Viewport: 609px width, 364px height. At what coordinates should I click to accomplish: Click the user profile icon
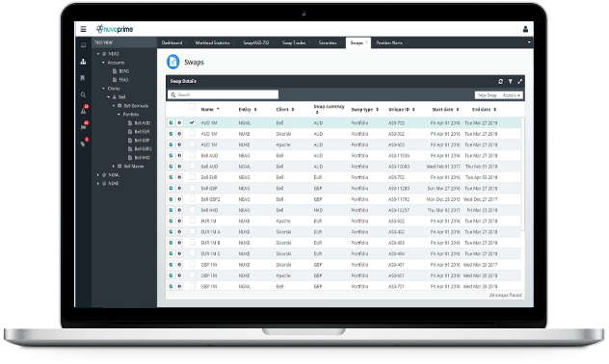525,29
